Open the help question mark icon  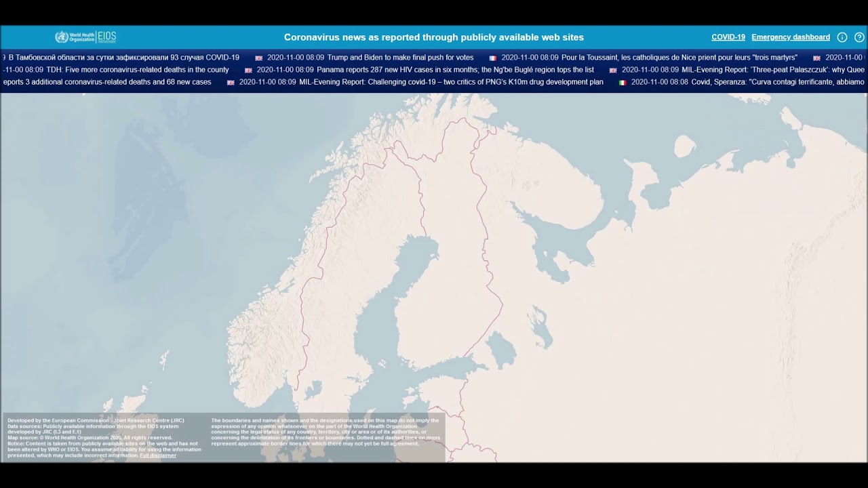(x=859, y=37)
